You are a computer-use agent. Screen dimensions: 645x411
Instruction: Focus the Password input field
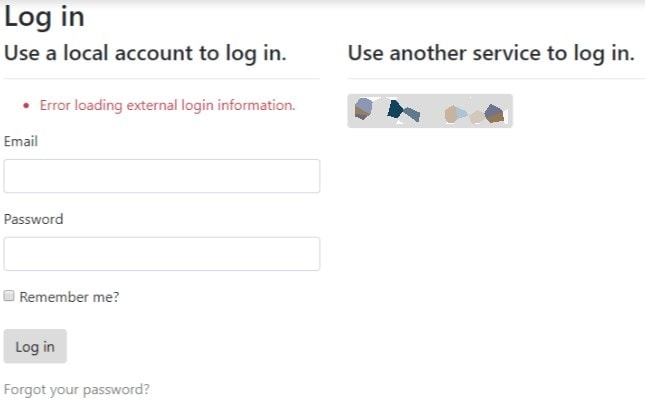[161, 254]
